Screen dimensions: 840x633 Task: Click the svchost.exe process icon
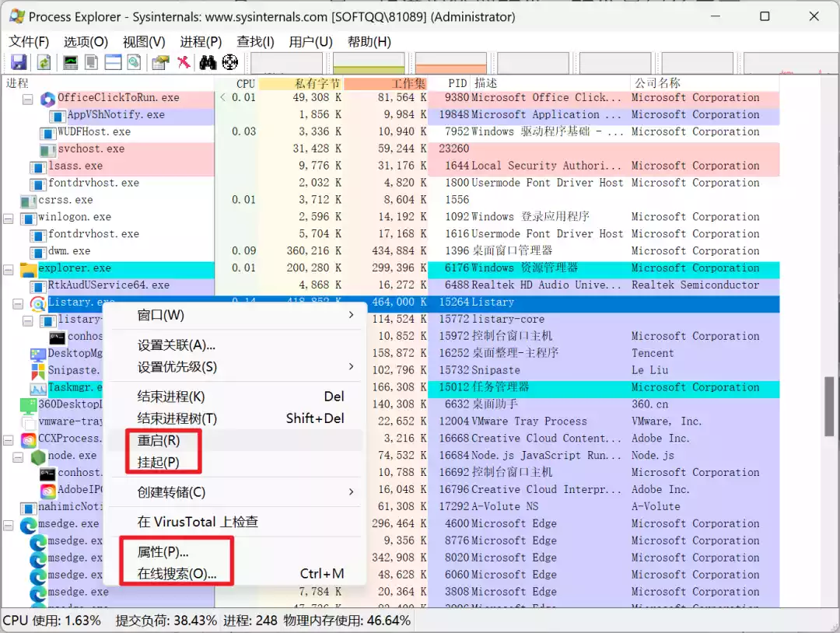click(47, 150)
